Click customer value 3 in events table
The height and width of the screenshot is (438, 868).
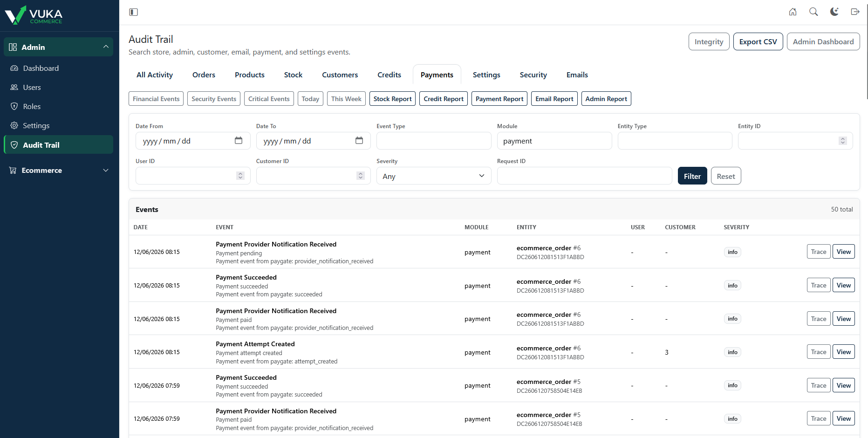click(x=667, y=352)
